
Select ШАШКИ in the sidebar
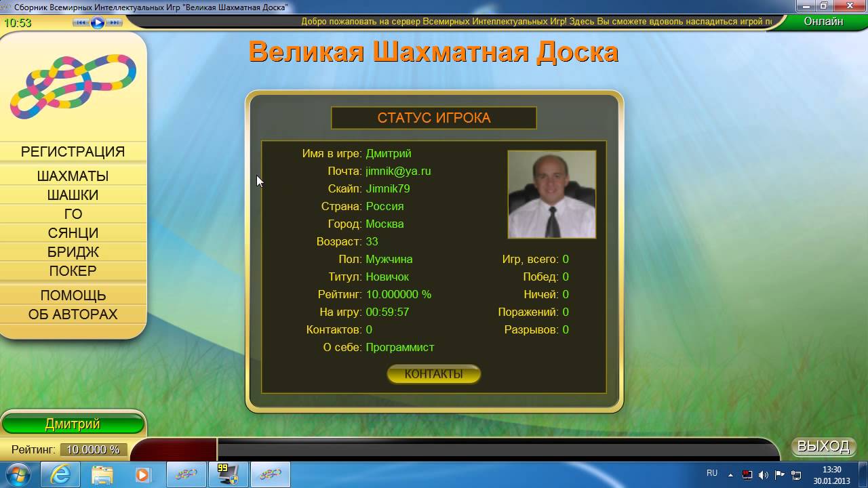click(73, 195)
